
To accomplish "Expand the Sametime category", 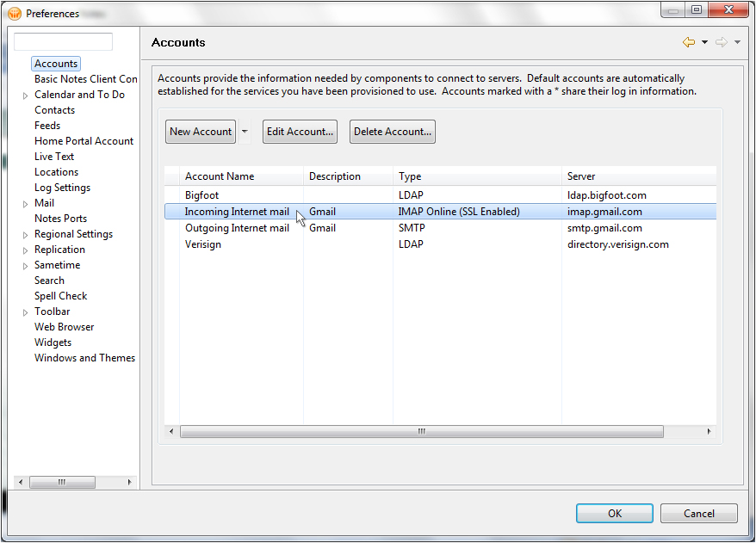I will (27, 264).
